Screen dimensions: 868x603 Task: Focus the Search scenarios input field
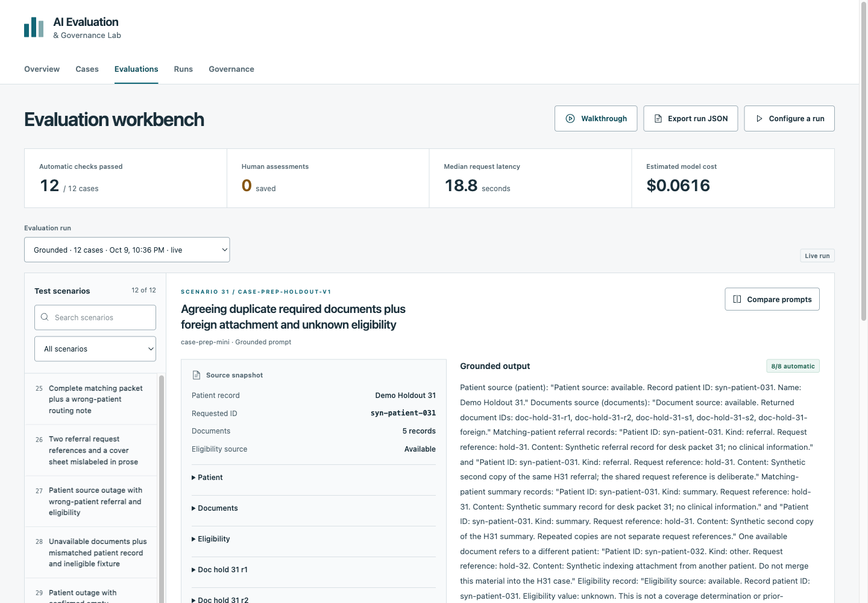tap(95, 318)
